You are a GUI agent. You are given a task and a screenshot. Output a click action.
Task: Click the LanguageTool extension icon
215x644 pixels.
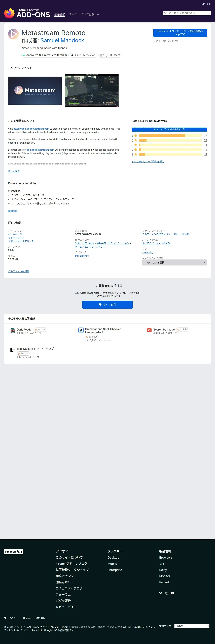pyautogui.click(x=81, y=330)
